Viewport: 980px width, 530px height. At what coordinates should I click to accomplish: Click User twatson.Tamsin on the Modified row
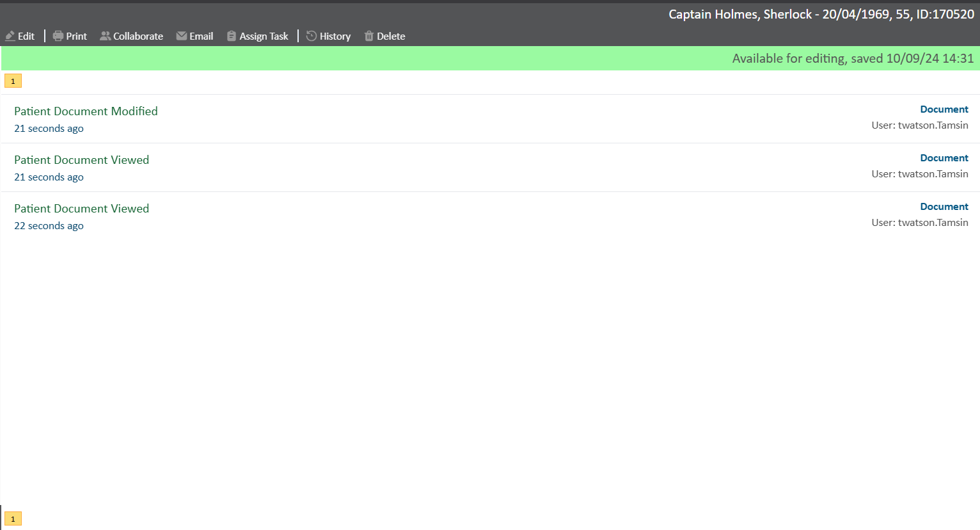(x=919, y=125)
